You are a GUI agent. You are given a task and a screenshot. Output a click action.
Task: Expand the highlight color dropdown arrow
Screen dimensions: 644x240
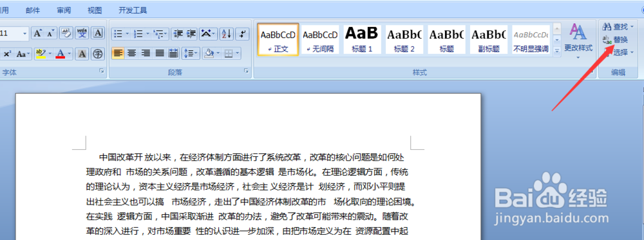click(50, 53)
